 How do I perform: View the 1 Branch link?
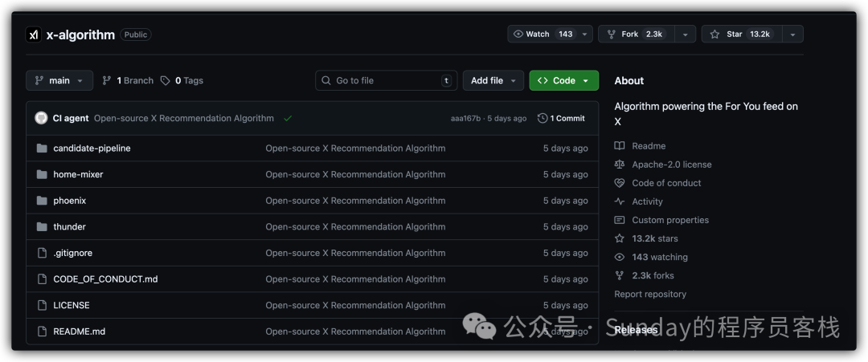point(128,81)
